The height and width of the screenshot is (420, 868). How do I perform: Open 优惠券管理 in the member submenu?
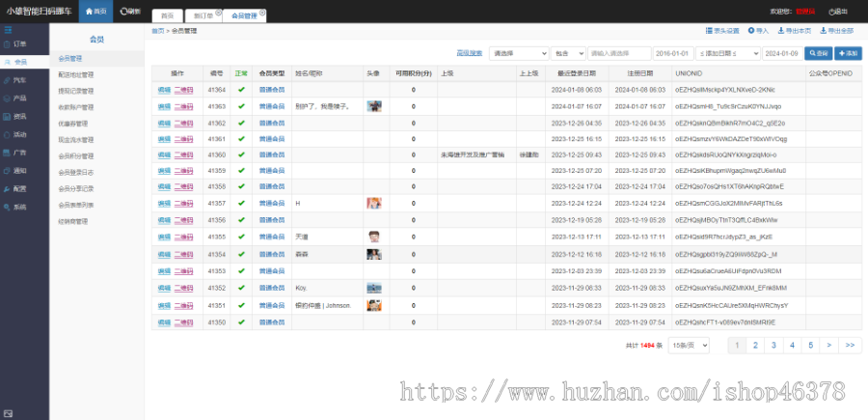pyautogui.click(x=72, y=124)
